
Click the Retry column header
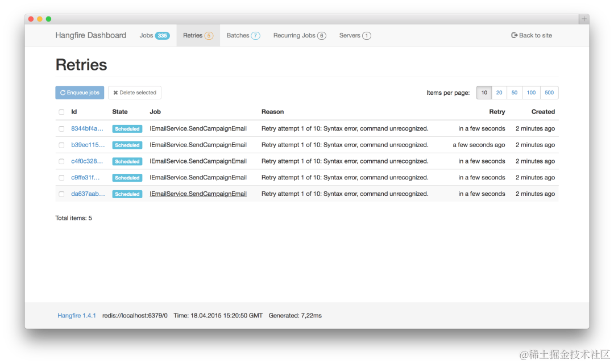tap(497, 112)
